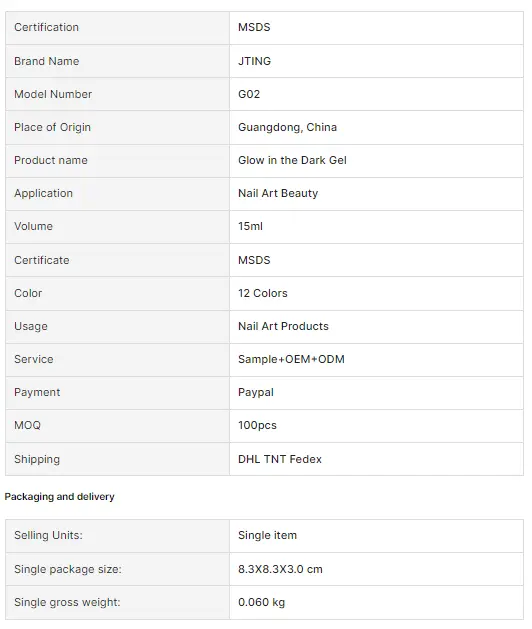This screenshot has height=629, width=532.
Task: Select the 100pcs MOQ value
Action: click(x=257, y=425)
